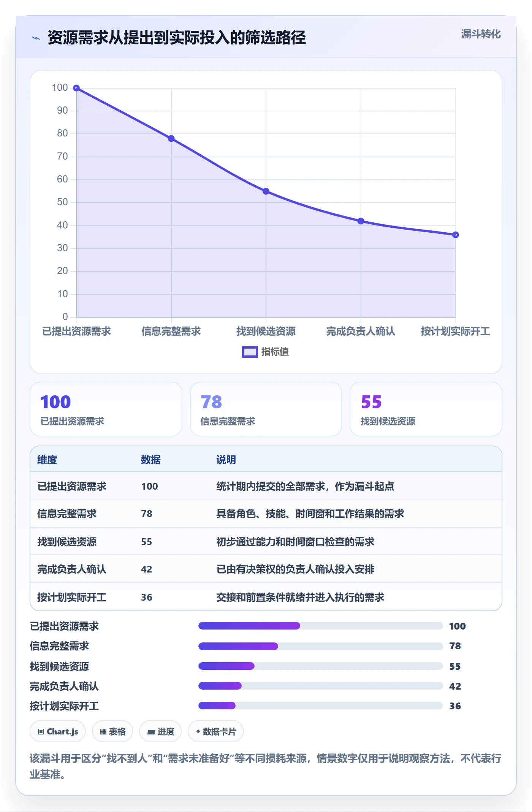Click the 数据 column header

[x=151, y=460]
